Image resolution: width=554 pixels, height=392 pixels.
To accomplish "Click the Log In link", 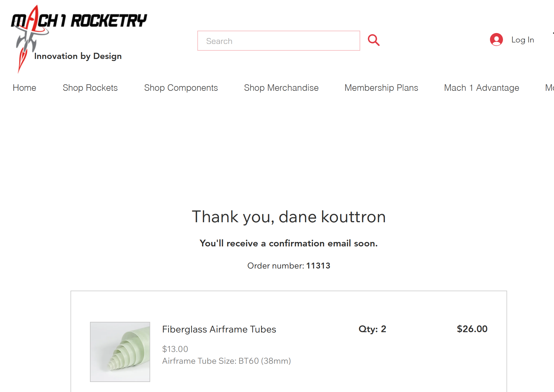I will [522, 40].
